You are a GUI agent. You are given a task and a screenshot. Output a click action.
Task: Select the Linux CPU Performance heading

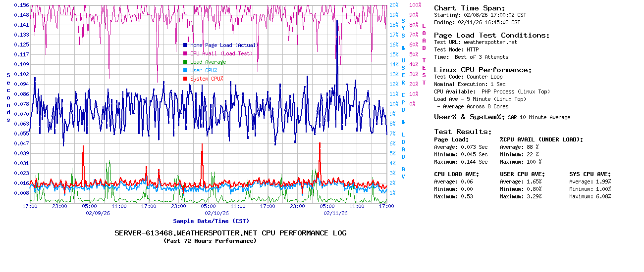click(x=483, y=70)
